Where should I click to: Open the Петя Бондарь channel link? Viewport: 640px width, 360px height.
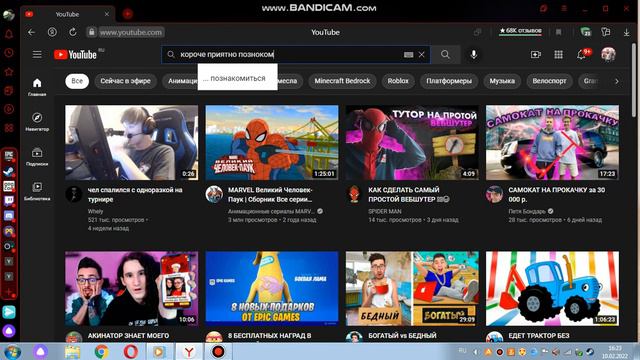pyautogui.click(x=527, y=211)
